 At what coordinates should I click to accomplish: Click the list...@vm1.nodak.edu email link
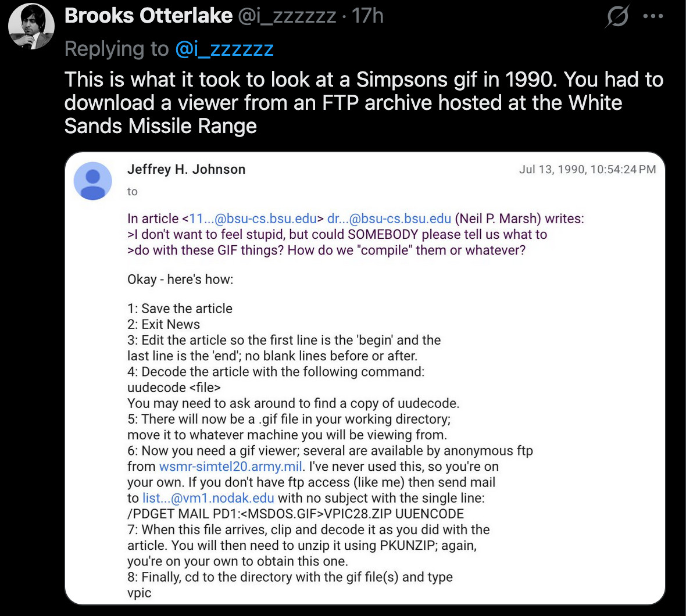tap(208, 498)
